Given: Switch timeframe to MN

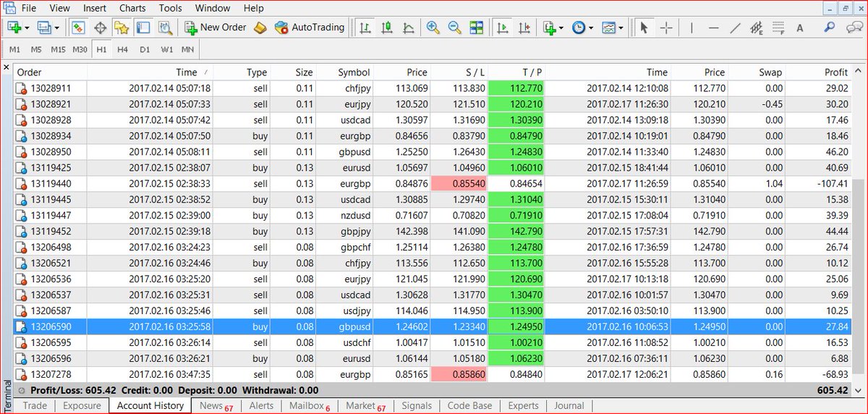Looking at the screenshot, I should point(187,49).
